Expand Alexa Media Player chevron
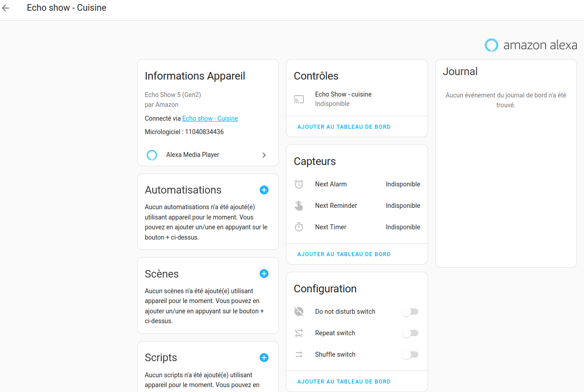 tap(264, 155)
